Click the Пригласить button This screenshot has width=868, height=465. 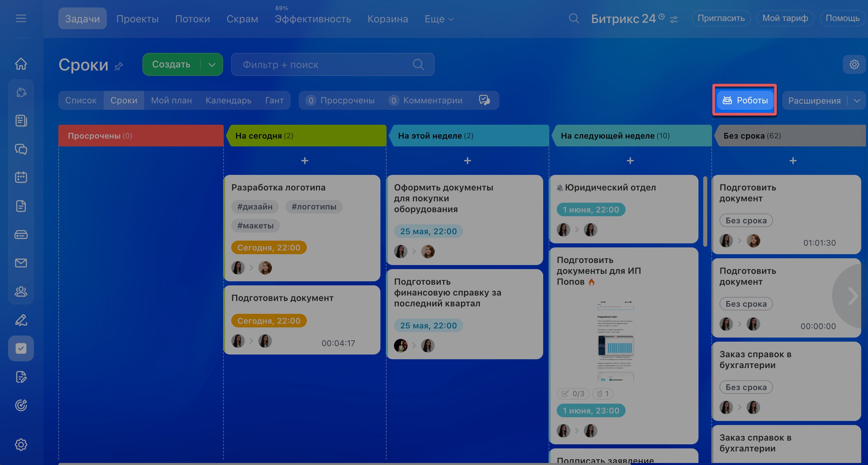[721, 18]
